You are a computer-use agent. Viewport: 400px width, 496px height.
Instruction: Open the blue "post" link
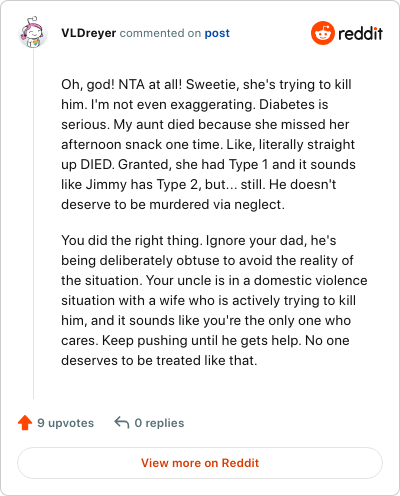[217, 33]
